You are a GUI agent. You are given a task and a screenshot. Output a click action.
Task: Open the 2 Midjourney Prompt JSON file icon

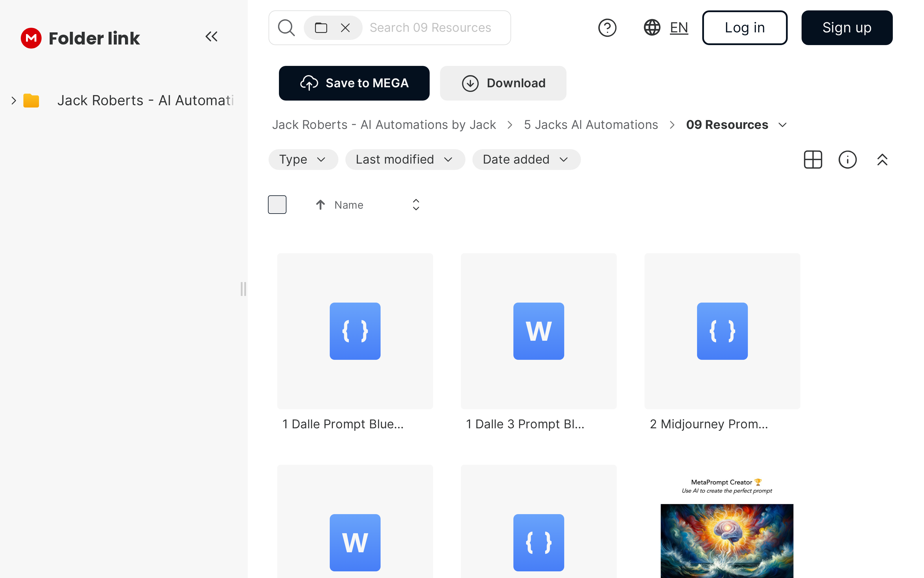pos(722,331)
